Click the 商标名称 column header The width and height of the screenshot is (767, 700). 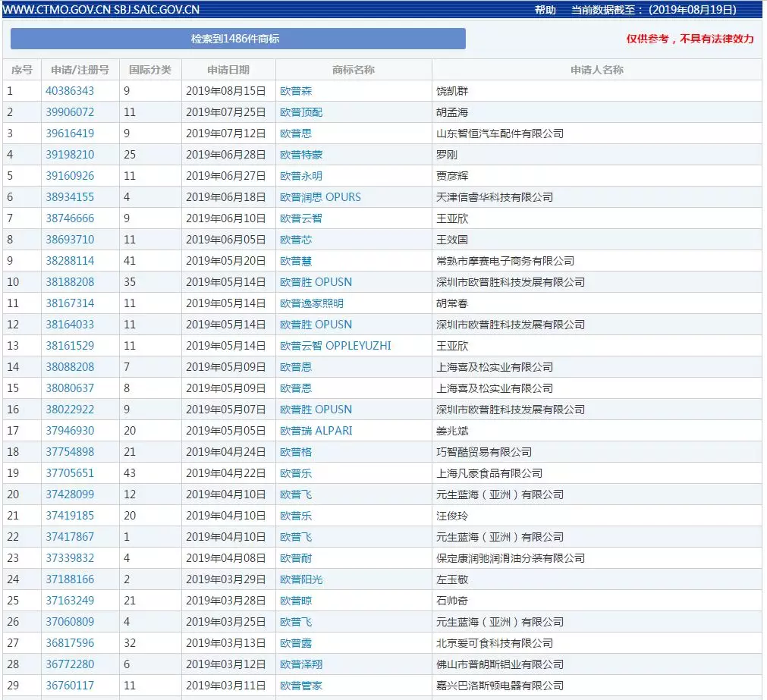point(353,70)
